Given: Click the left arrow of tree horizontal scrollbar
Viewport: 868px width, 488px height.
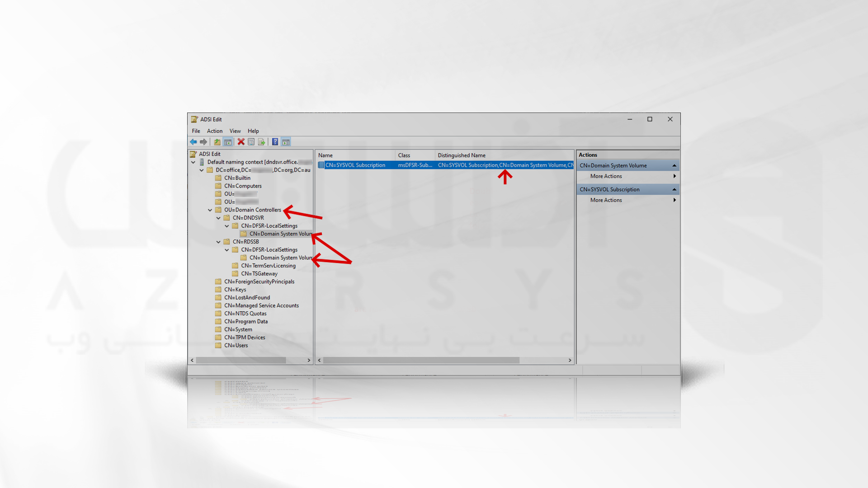Looking at the screenshot, I should [x=192, y=361].
